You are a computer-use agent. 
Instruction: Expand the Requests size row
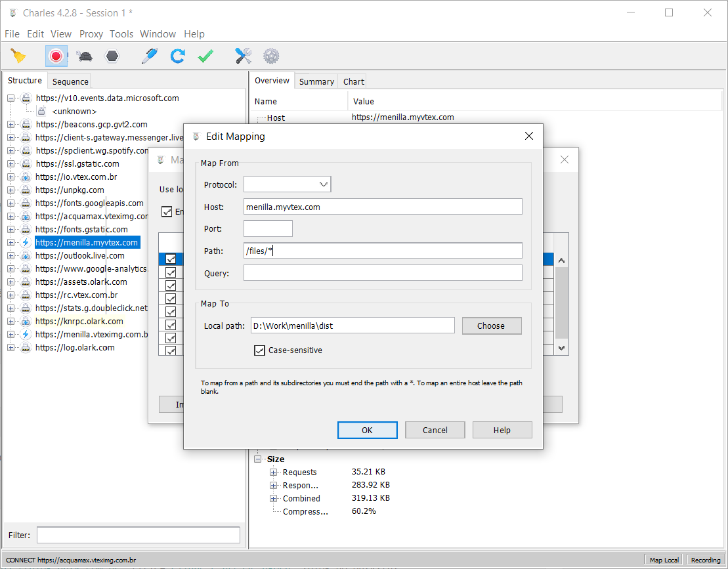tap(274, 472)
